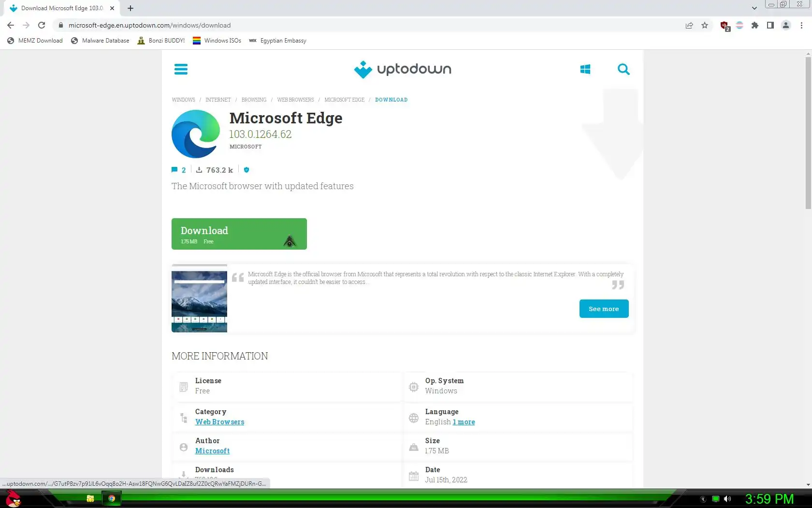Click the See more button
This screenshot has width=812, height=508.
tap(604, 309)
